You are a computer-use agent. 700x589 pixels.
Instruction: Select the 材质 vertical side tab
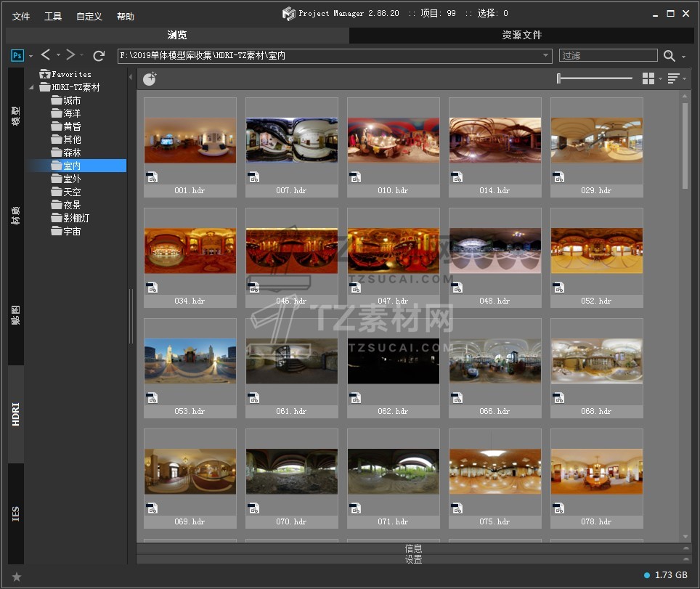16,216
